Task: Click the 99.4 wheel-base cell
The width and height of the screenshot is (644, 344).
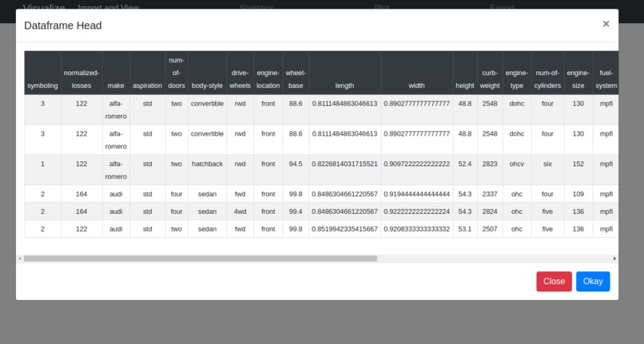Action: tap(296, 212)
